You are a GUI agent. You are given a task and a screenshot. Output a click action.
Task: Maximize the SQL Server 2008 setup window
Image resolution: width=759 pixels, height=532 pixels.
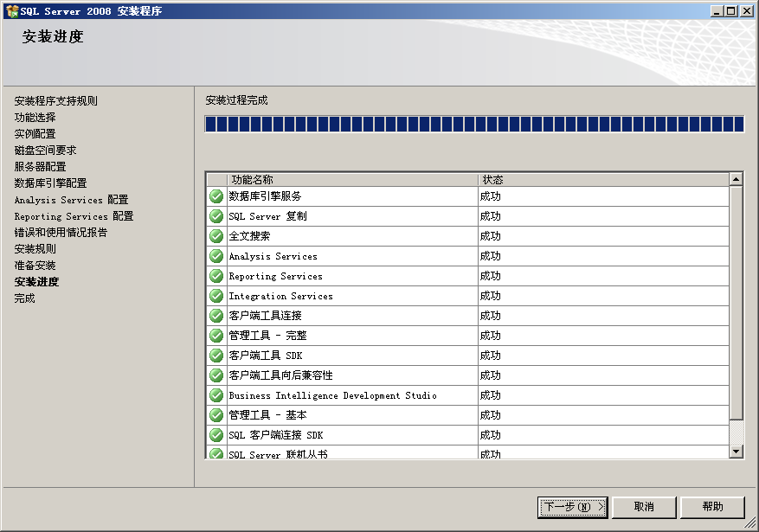731,10
